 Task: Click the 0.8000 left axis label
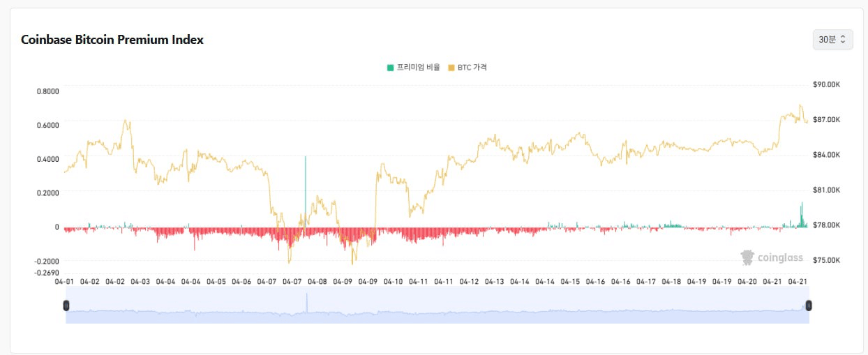[x=48, y=91]
